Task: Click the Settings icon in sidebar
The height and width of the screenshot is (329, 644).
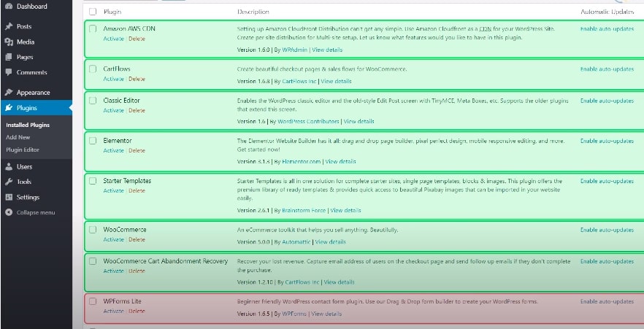Action: (x=9, y=197)
